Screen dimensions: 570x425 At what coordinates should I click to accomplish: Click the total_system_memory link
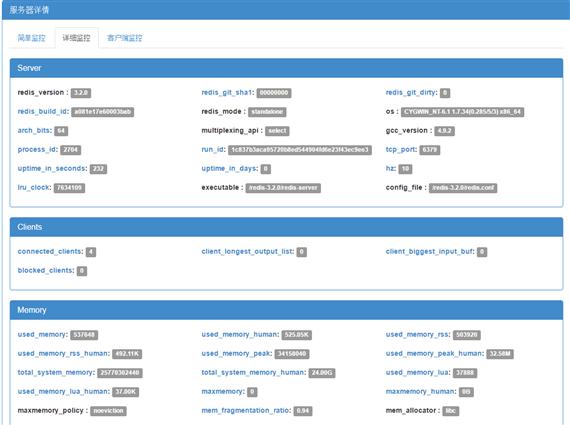tap(56, 373)
